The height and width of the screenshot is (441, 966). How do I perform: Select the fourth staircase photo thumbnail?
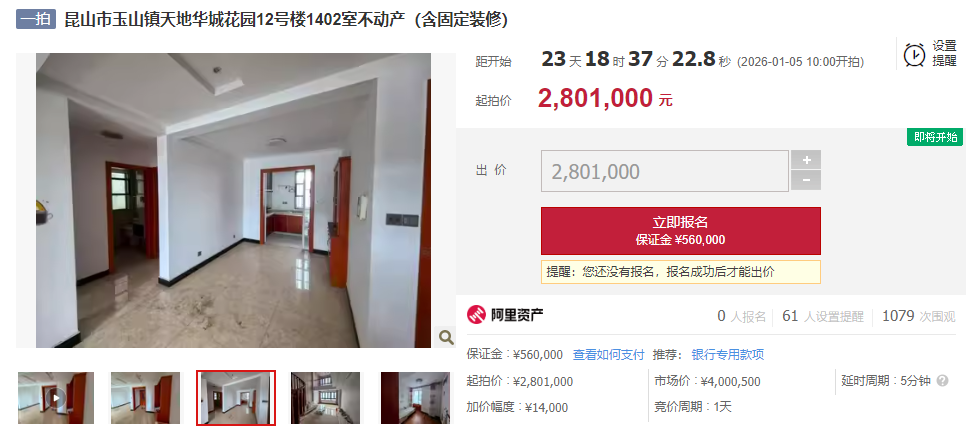point(325,398)
